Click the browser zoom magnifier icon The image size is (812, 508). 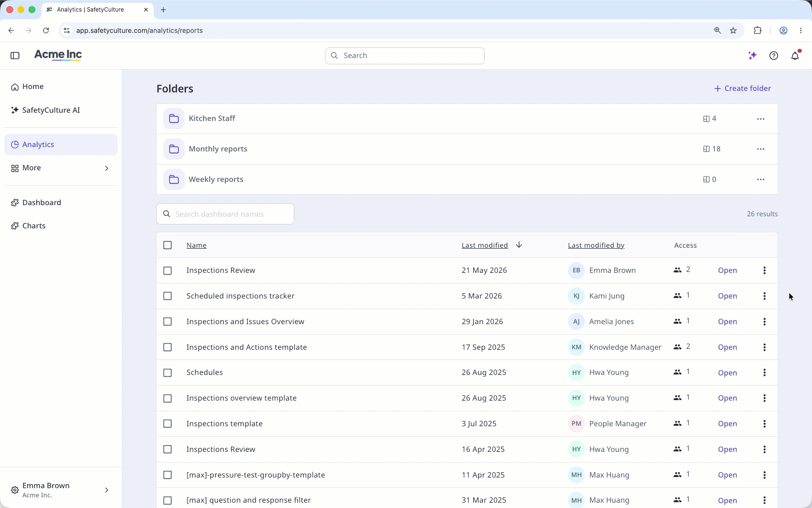pos(717,30)
